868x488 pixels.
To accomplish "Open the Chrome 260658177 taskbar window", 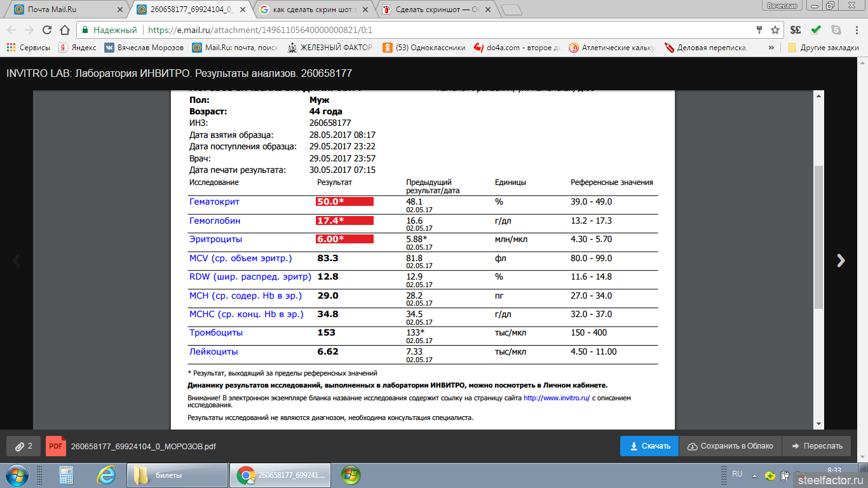I will pos(279,475).
